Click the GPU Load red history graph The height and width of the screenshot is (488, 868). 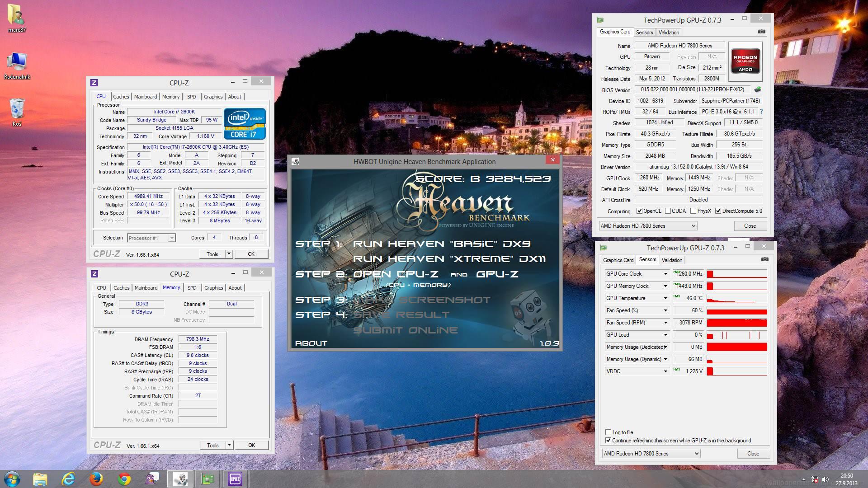[737, 335]
